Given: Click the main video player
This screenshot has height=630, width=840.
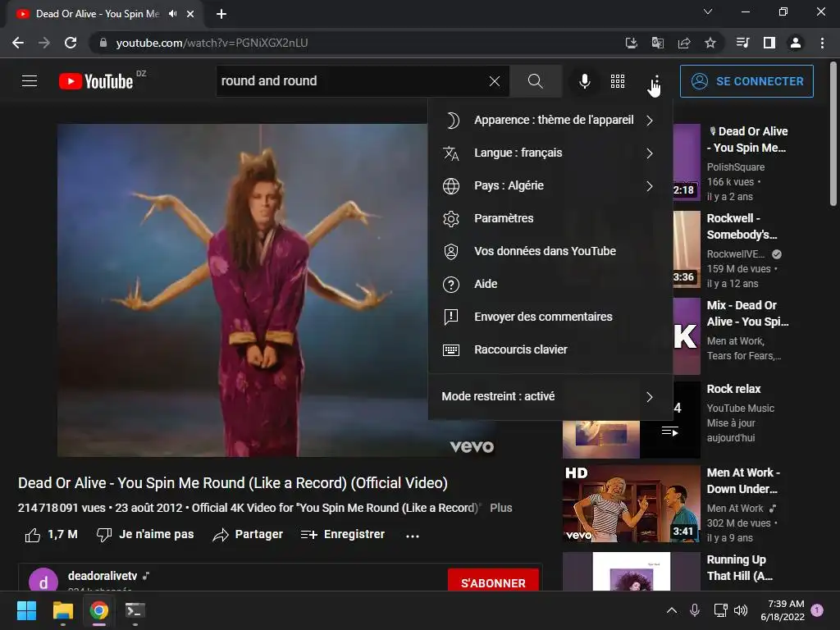Looking at the screenshot, I should click(x=279, y=290).
